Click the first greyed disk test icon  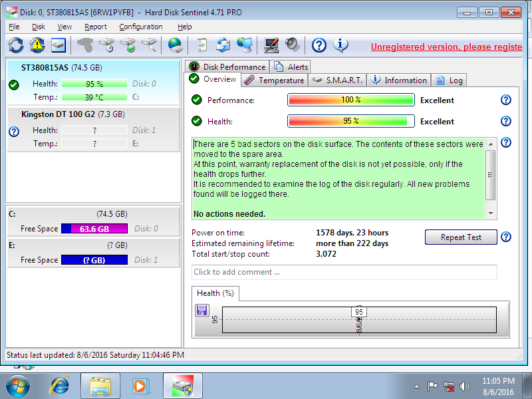point(85,45)
